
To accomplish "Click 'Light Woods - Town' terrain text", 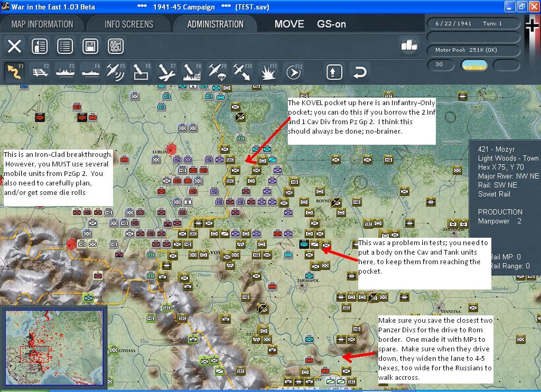I will [508, 158].
